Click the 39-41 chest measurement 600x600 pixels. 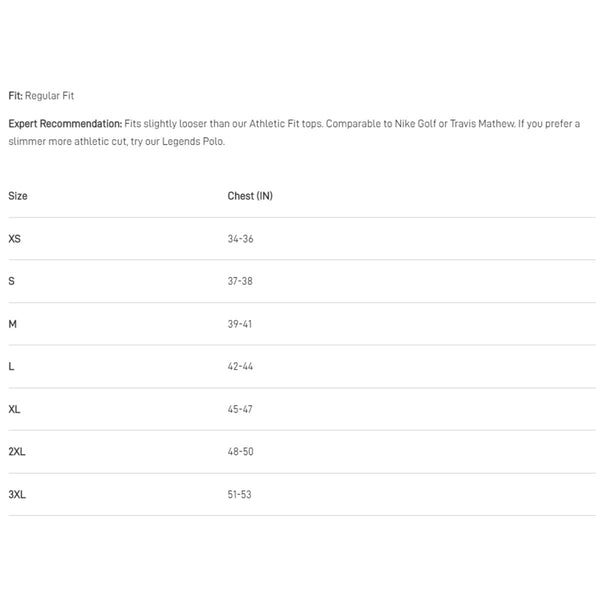coord(240,324)
